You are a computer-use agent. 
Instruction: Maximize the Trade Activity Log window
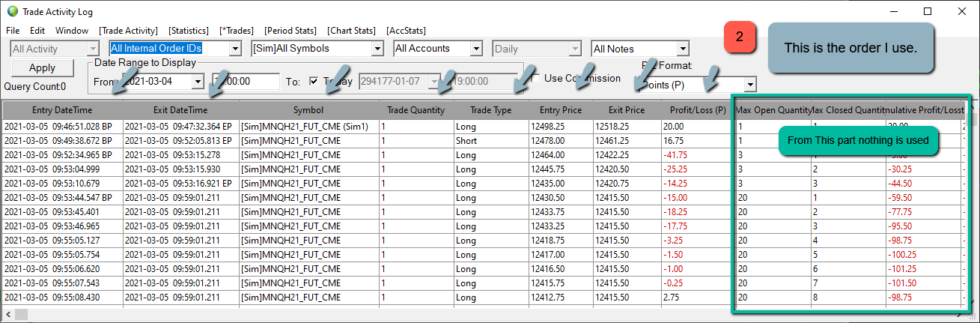[928, 11]
